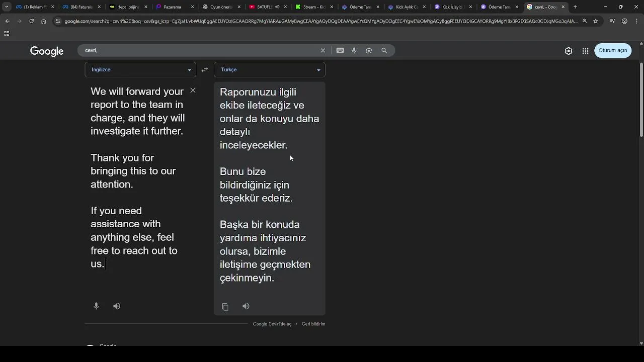The width and height of the screenshot is (644, 362).
Task: Open the apps shortcut in bookmarks bar
Action: (x=7, y=34)
